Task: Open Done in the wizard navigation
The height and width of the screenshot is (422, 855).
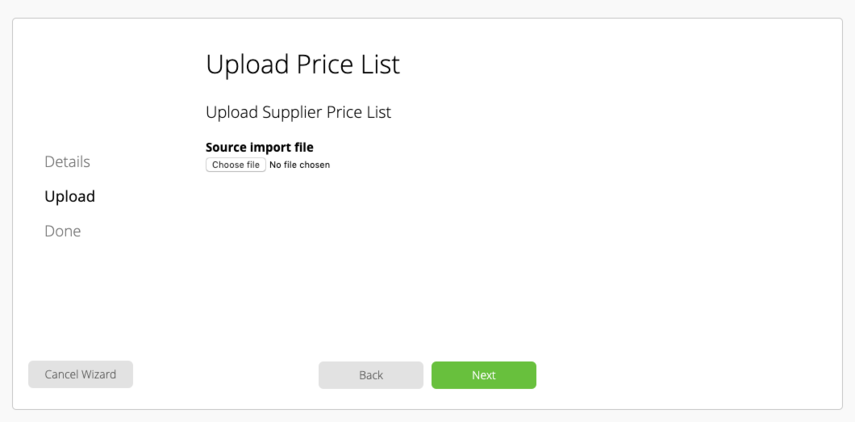Action: pyautogui.click(x=63, y=231)
